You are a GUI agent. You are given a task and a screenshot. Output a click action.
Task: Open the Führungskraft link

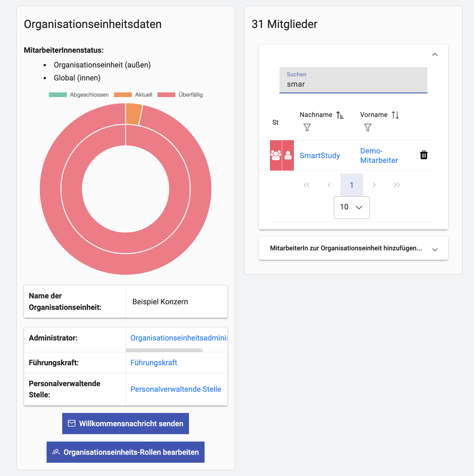(154, 363)
